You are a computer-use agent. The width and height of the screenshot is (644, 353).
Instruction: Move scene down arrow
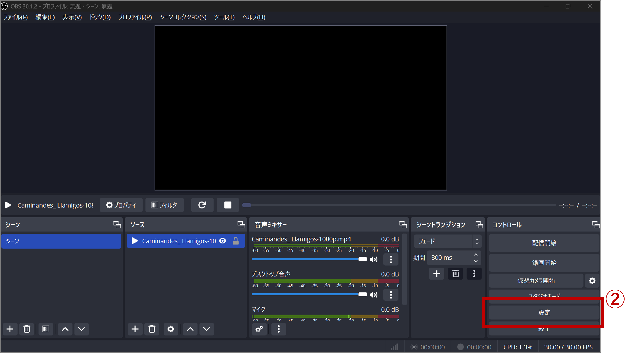pyautogui.click(x=81, y=329)
